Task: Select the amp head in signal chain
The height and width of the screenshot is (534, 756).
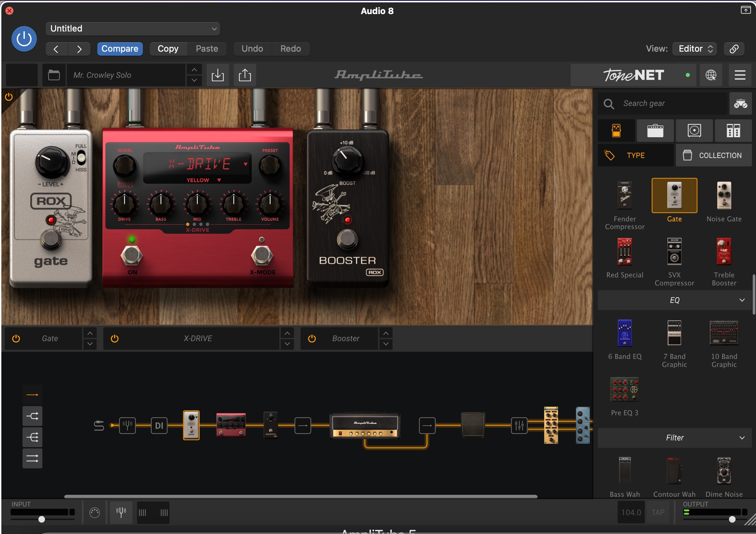Action: pos(365,425)
